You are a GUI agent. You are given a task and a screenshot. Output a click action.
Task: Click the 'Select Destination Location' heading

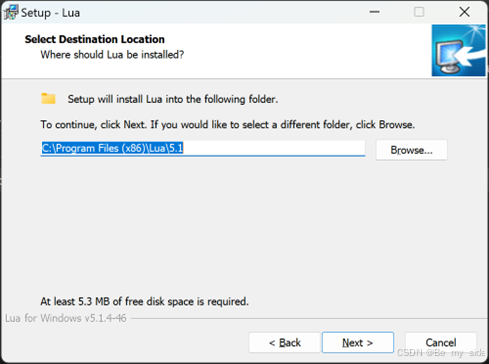pyautogui.click(x=95, y=39)
